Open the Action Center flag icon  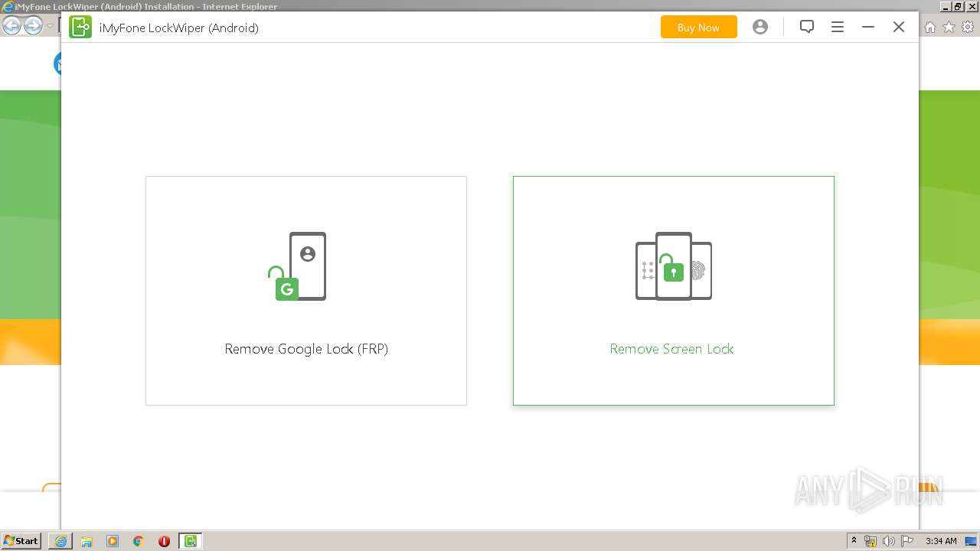pyautogui.click(x=907, y=541)
